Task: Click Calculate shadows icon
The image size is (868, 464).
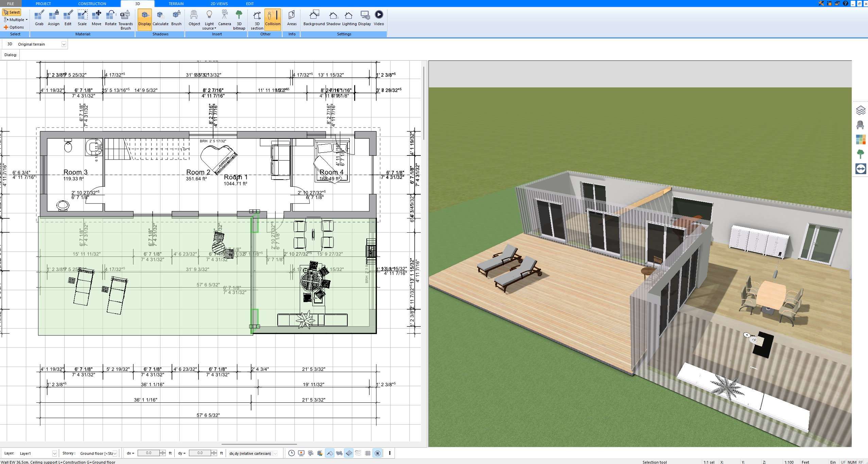Action: tap(160, 18)
